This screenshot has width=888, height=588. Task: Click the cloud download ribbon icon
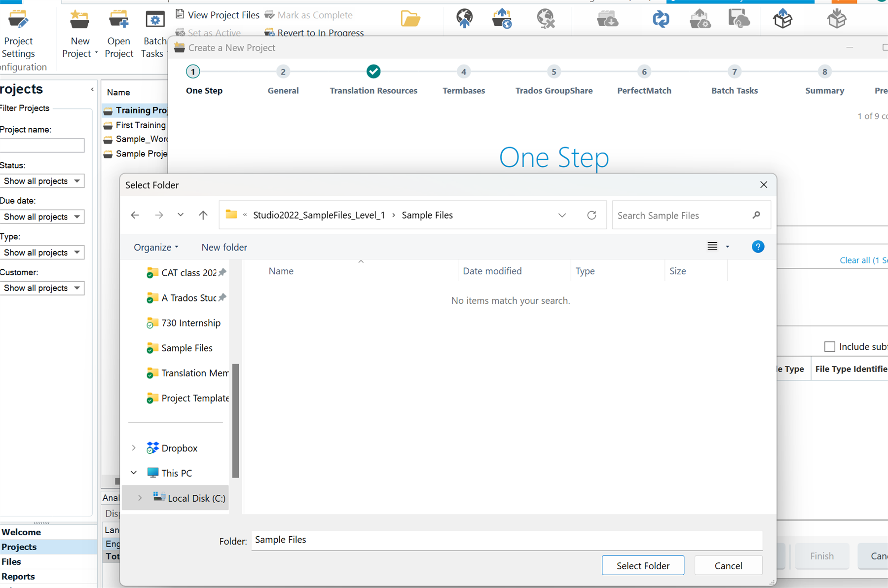(x=607, y=19)
